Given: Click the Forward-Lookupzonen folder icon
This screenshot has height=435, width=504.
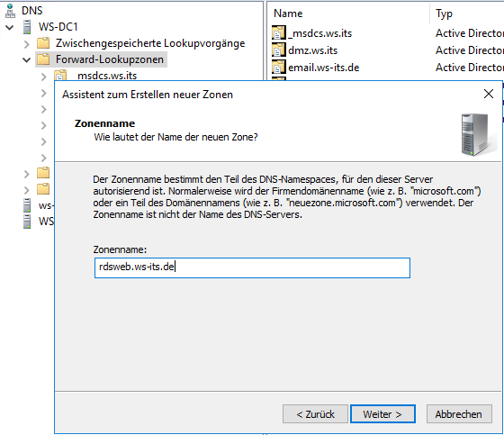Looking at the screenshot, I should pos(43,59).
